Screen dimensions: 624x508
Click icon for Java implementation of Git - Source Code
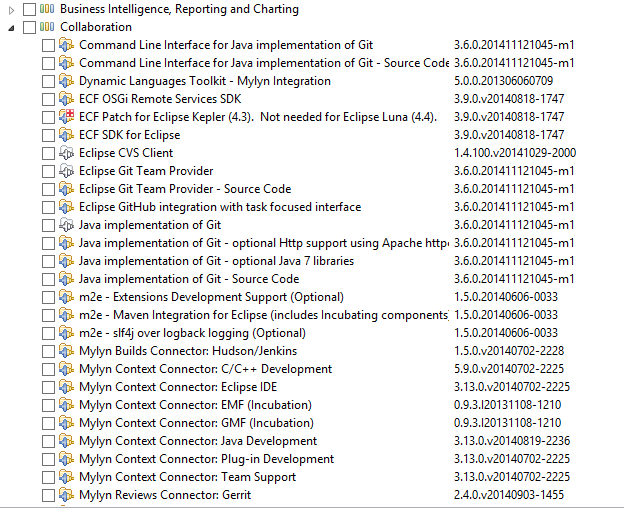click(66, 278)
